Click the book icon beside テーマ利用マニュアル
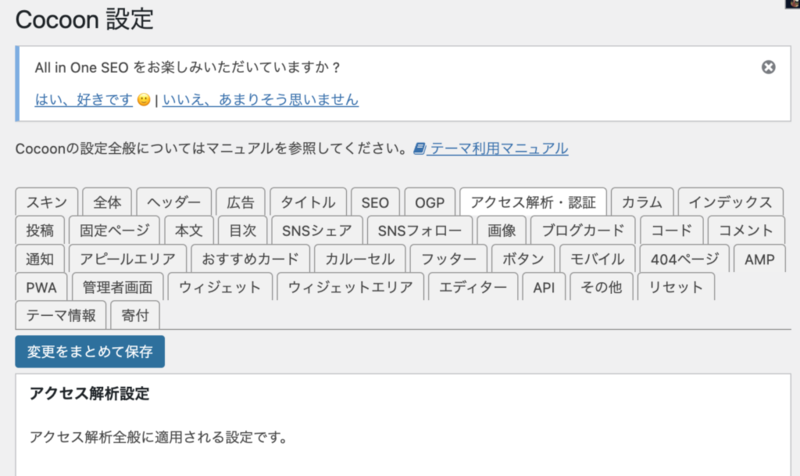The height and width of the screenshot is (476, 800). pyautogui.click(x=419, y=148)
